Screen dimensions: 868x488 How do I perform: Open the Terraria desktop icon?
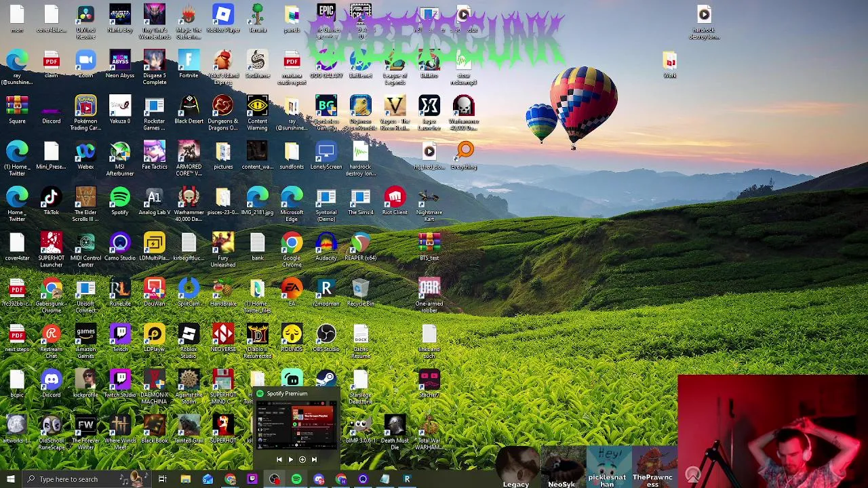click(x=258, y=19)
